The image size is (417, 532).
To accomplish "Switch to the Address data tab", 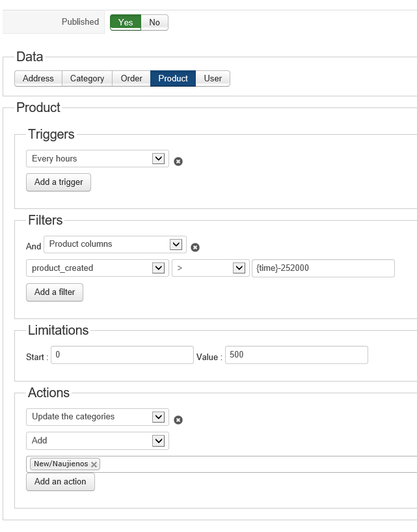I will (x=38, y=79).
